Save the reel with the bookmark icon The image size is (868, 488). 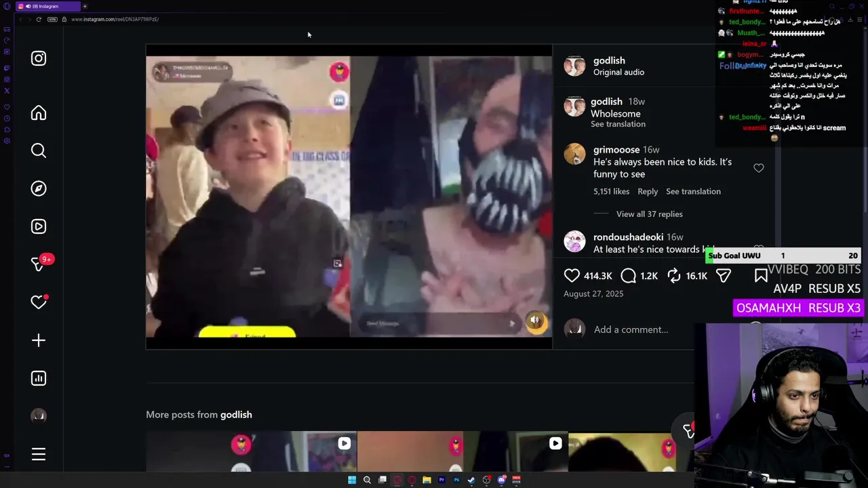(761, 275)
